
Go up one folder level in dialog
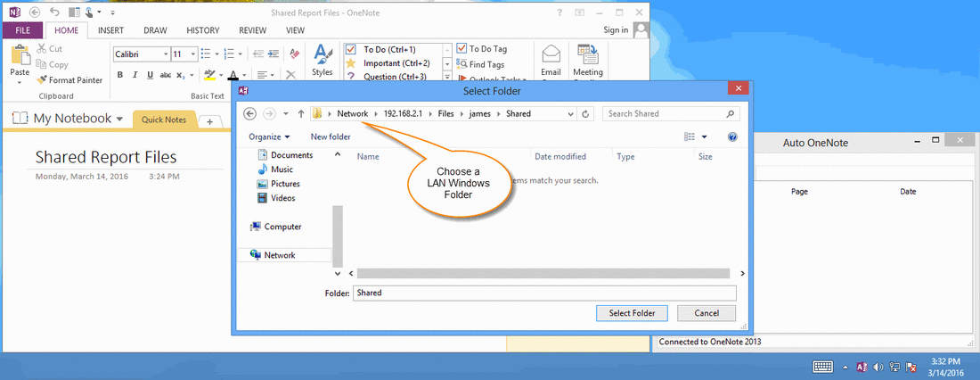tap(300, 114)
